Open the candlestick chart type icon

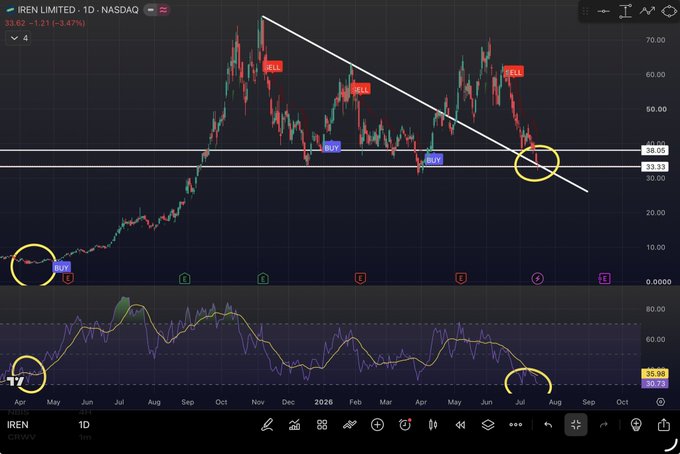433,425
